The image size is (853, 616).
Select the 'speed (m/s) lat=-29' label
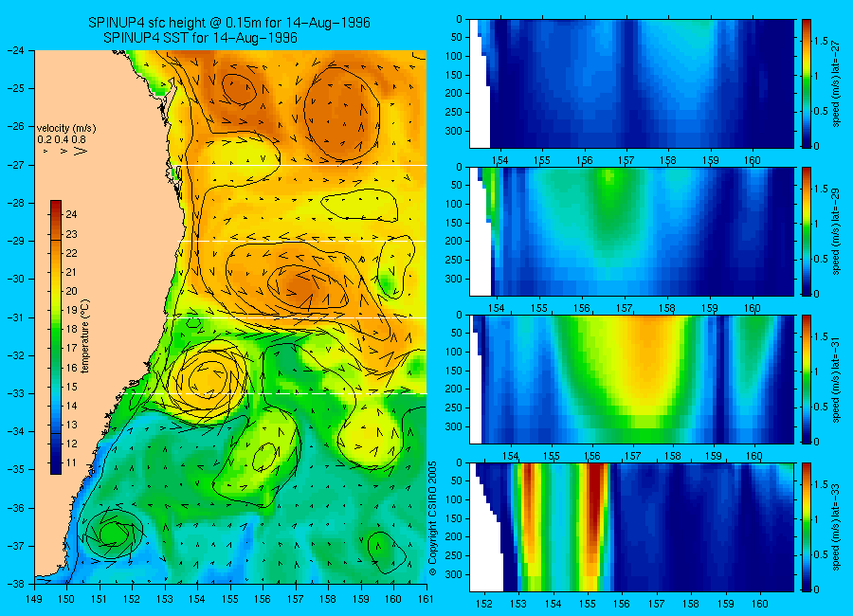[837, 232]
